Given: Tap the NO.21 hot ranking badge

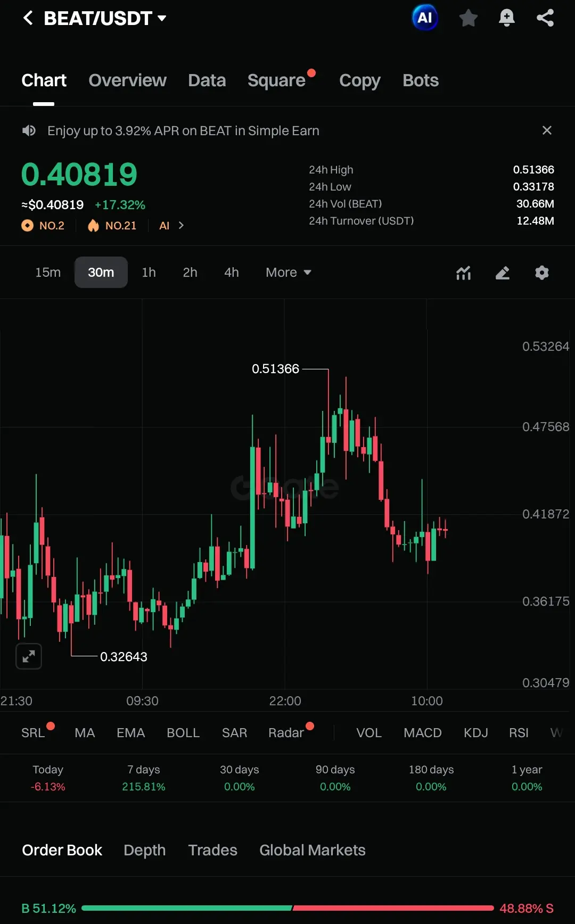Looking at the screenshot, I should click(x=112, y=226).
